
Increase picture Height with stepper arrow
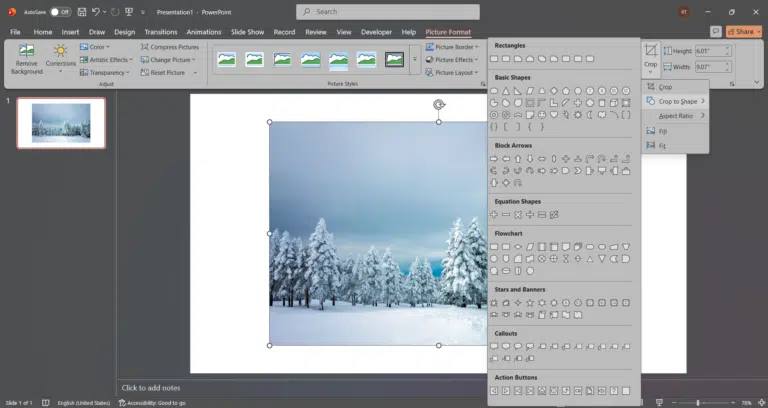tap(727, 48)
